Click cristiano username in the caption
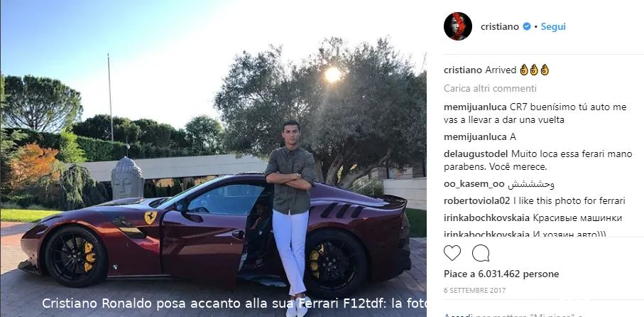The height and width of the screenshot is (317, 644). tap(463, 70)
